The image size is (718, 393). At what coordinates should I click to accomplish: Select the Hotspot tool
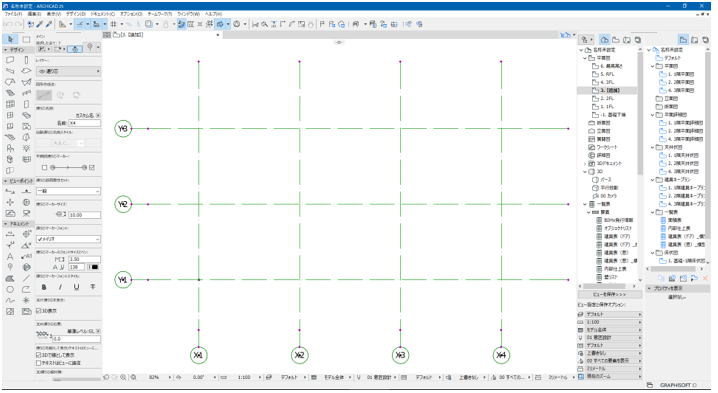(x=26, y=300)
